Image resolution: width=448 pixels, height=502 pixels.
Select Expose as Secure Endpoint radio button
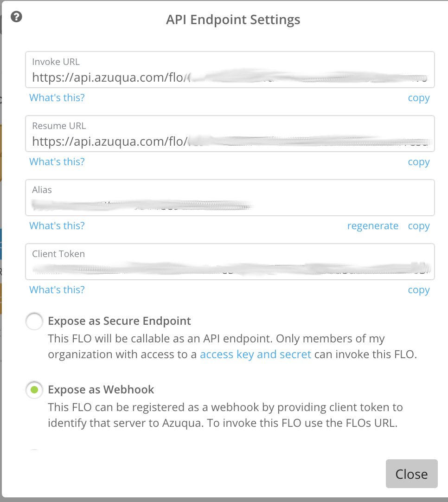[34, 321]
